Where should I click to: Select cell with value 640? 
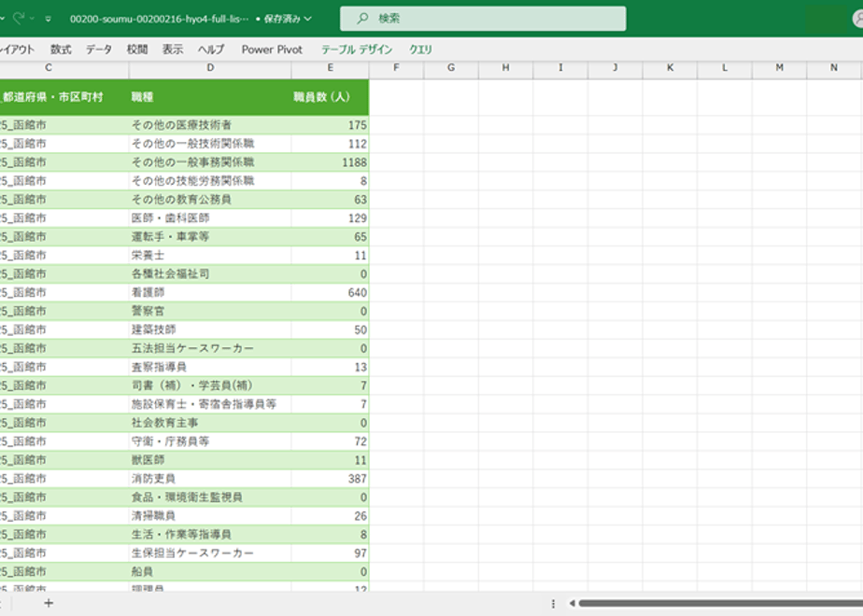pyautogui.click(x=331, y=293)
